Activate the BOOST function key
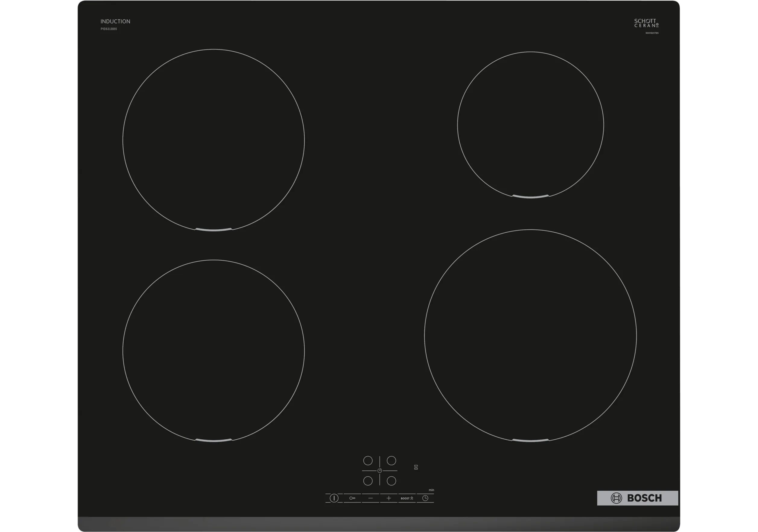 pyautogui.click(x=407, y=498)
